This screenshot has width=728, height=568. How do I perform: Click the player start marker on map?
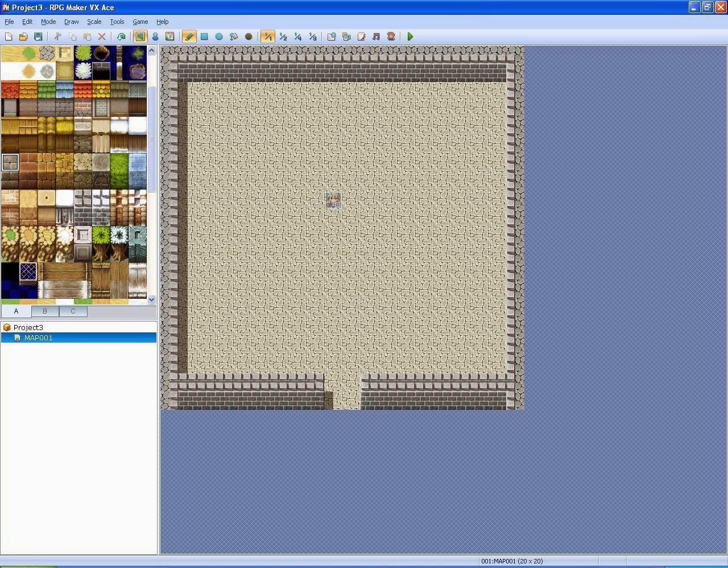[333, 200]
